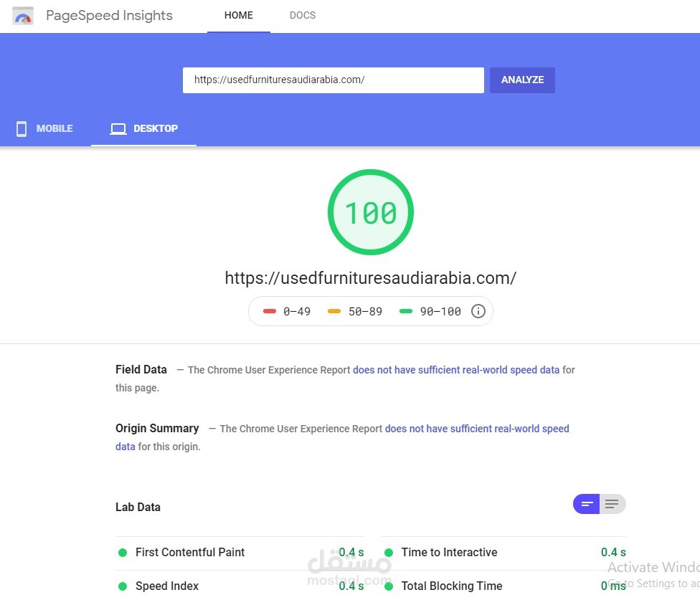Click the First Contentful Paint label
700x600 pixels.
tap(190, 552)
